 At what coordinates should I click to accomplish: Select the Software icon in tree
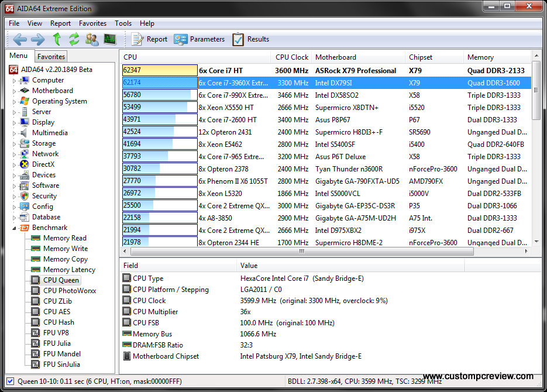[x=25, y=185]
